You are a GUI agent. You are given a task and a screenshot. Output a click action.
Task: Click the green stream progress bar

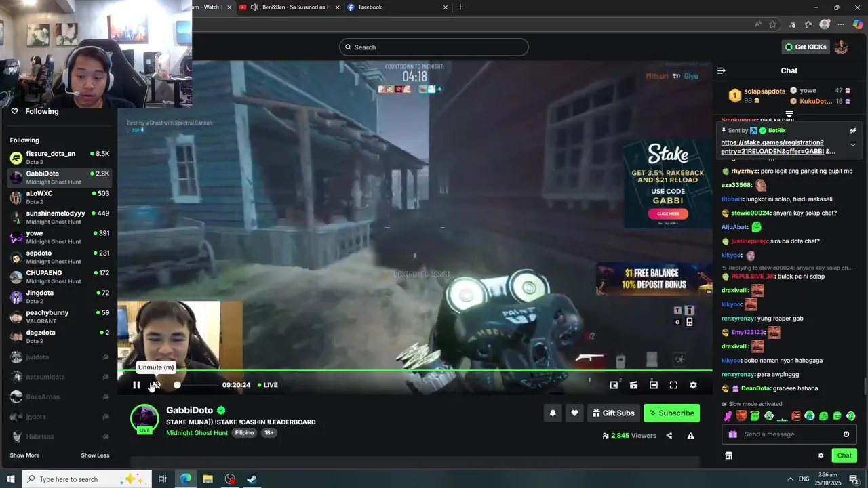(415, 371)
